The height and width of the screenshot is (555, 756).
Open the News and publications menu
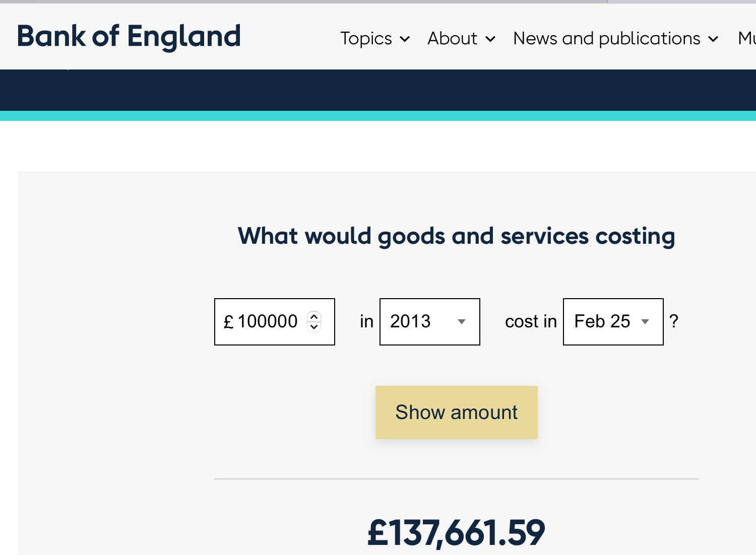click(x=607, y=39)
